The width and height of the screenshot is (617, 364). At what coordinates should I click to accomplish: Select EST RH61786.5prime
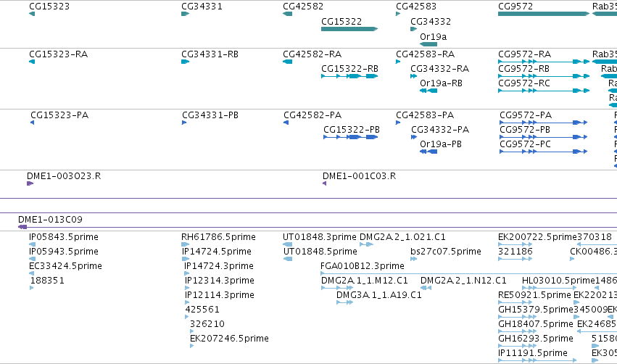point(218,237)
